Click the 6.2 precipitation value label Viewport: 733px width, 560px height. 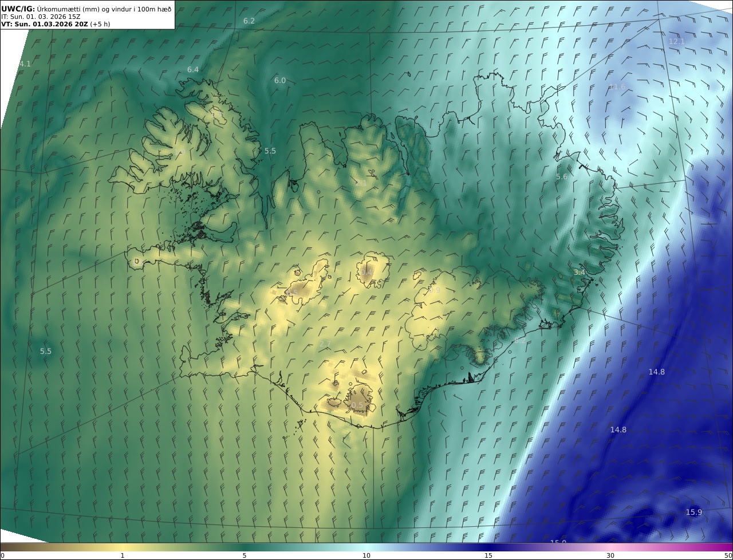point(249,21)
